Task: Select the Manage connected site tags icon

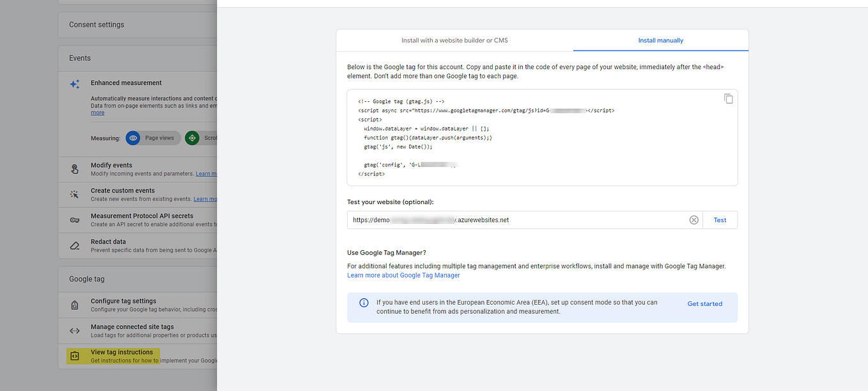Action: (74, 330)
